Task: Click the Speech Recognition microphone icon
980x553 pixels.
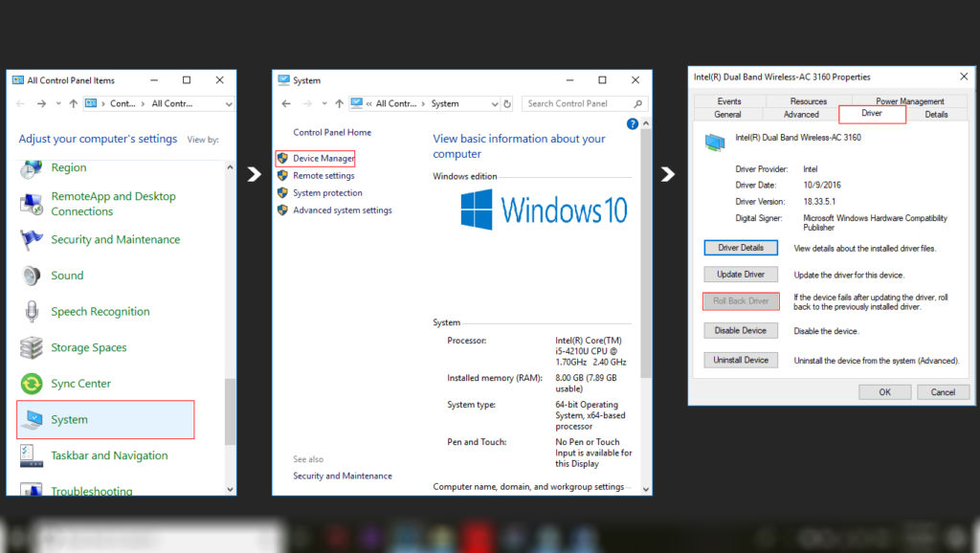Action: pyautogui.click(x=32, y=312)
